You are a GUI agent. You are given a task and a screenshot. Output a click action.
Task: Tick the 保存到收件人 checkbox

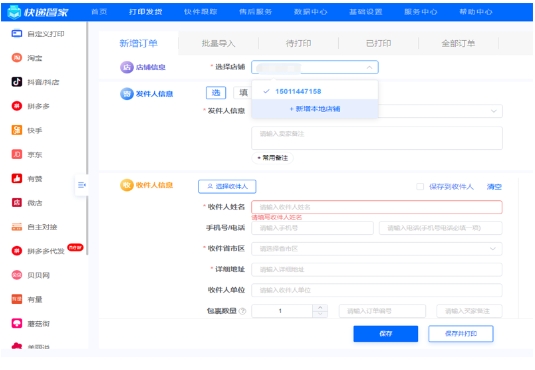(x=420, y=186)
